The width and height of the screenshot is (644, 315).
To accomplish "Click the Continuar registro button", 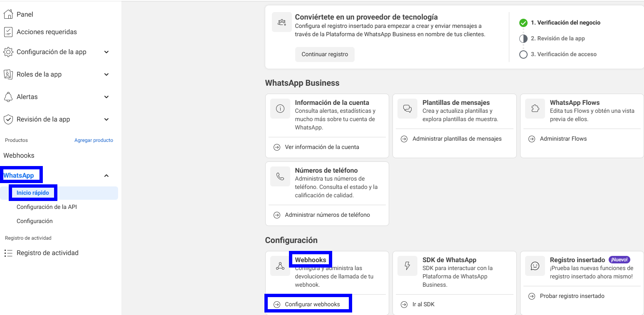I will (x=325, y=55).
